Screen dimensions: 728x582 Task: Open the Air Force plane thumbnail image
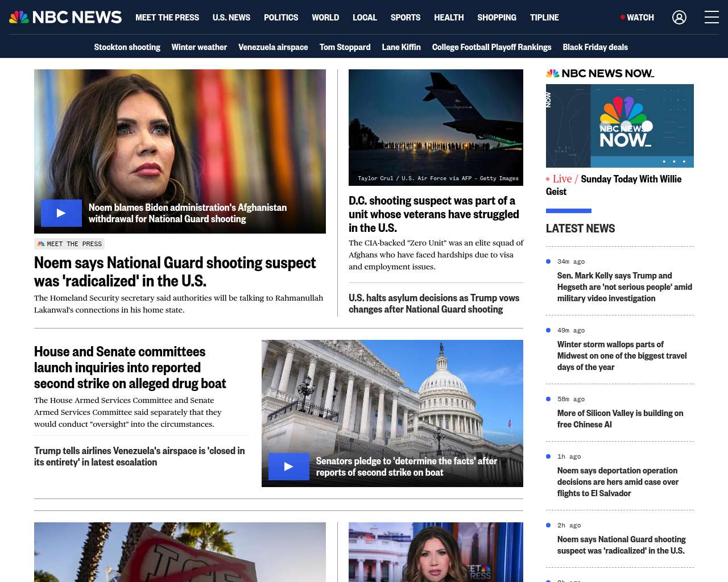(436, 128)
